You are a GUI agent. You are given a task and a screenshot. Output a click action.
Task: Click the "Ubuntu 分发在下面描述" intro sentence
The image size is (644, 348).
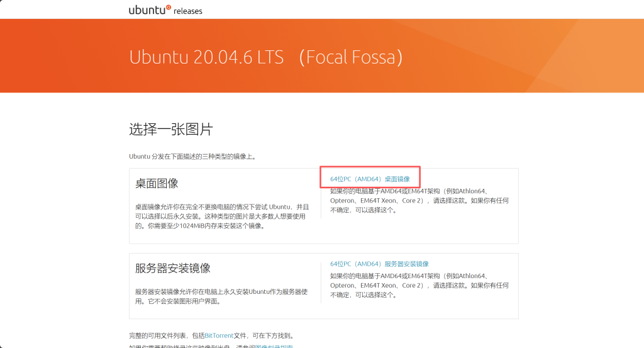pyautogui.click(x=192, y=156)
